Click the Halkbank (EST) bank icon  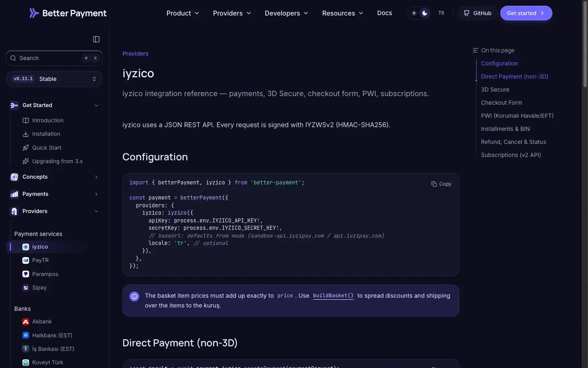[26, 336]
